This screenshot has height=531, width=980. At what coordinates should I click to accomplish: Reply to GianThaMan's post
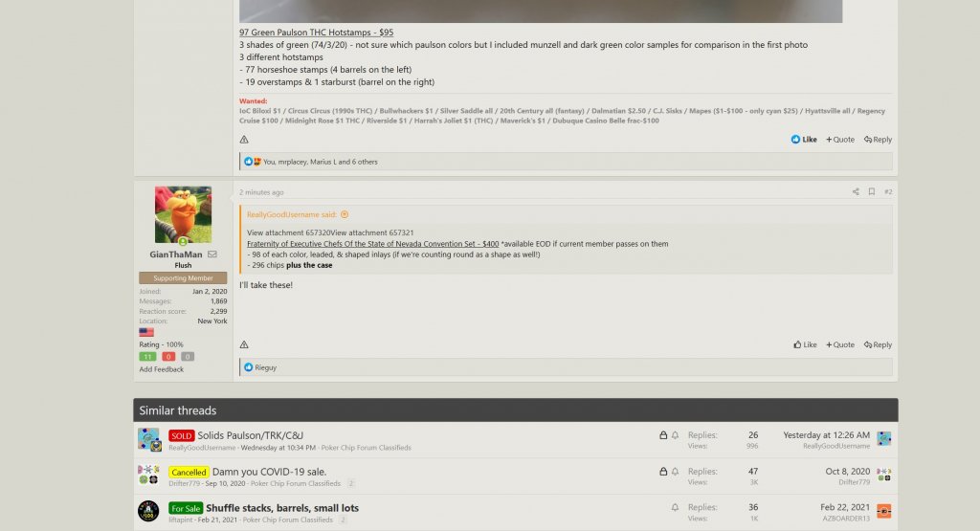pyautogui.click(x=879, y=344)
